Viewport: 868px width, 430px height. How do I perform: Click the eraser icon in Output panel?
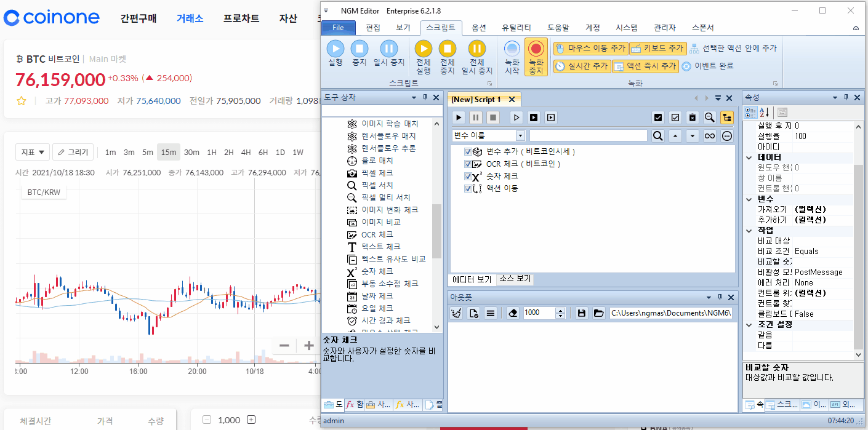(x=513, y=313)
